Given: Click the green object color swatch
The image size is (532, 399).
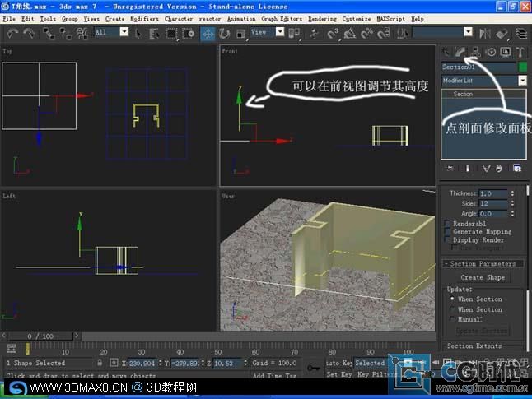Looking at the screenshot, I should [523, 67].
